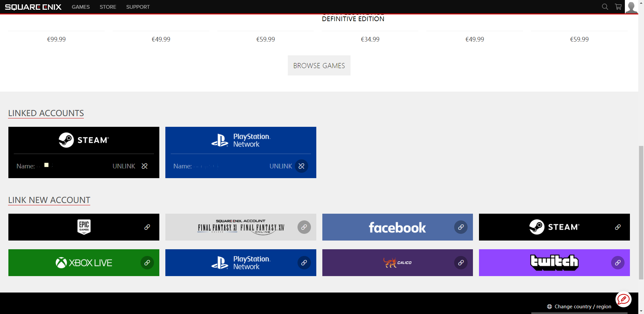
Task: Click the last €59.99 price
Action: (579, 39)
